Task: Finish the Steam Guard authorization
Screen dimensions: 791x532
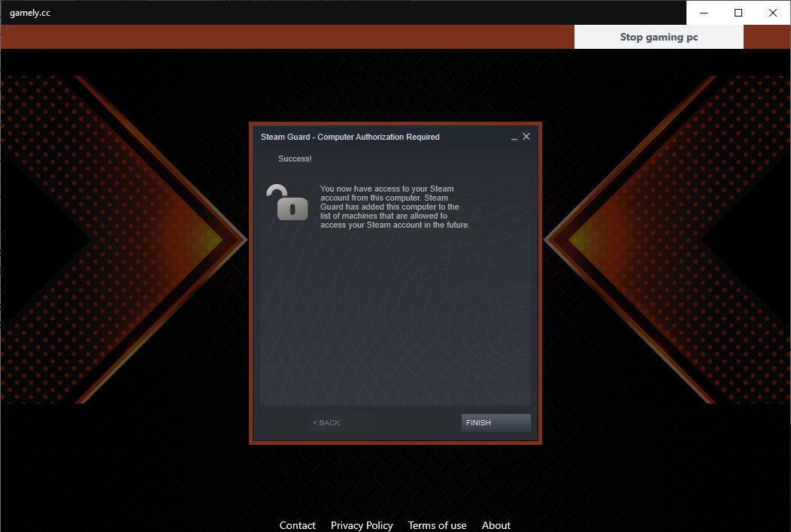Action: coord(496,422)
